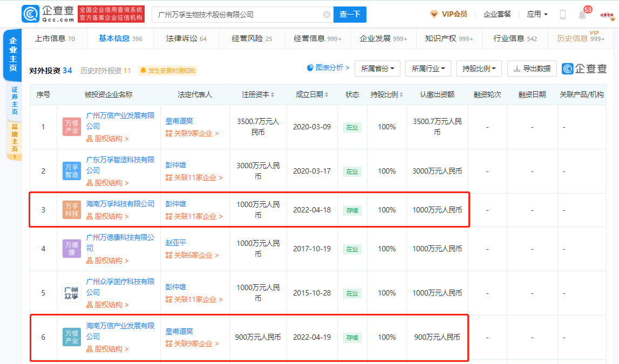Open the notification bell with 53 badge
Screen dimensions: 619x364
click(582, 15)
